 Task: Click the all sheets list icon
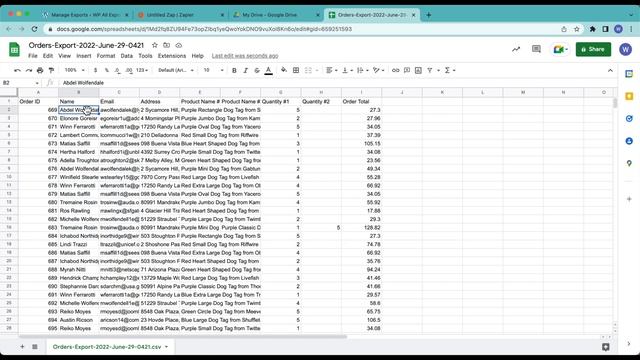point(35,347)
